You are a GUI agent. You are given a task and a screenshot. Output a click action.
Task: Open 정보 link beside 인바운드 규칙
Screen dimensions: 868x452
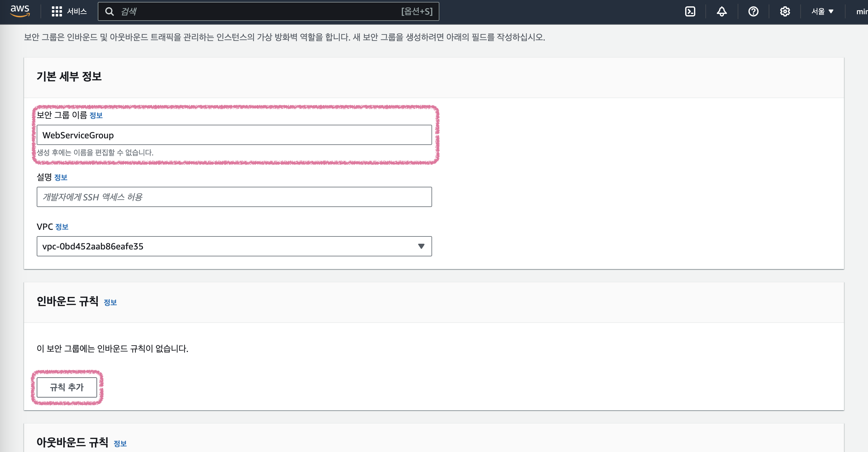pyautogui.click(x=110, y=302)
